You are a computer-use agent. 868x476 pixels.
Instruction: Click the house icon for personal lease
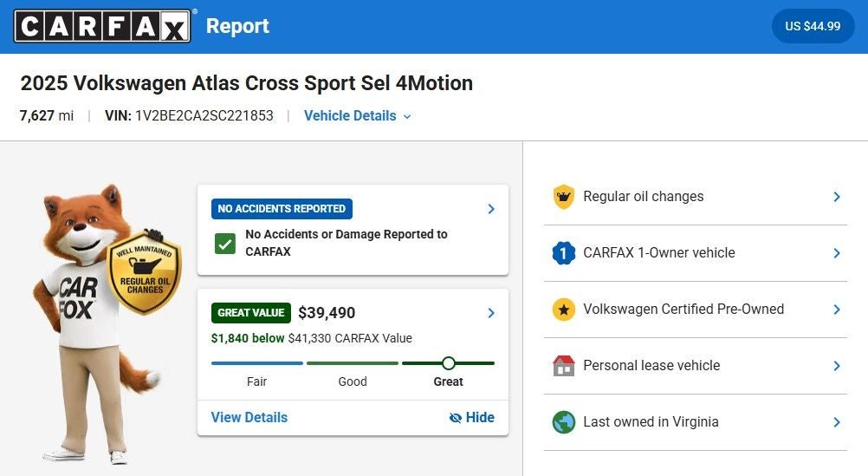click(x=563, y=366)
